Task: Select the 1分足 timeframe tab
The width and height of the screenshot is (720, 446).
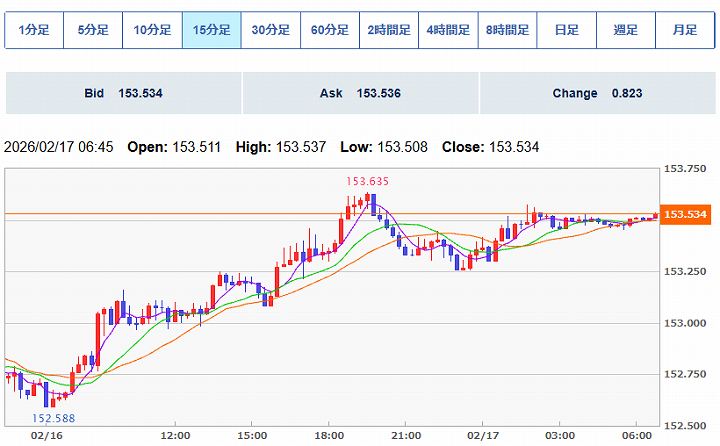Action: tap(33, 30)
